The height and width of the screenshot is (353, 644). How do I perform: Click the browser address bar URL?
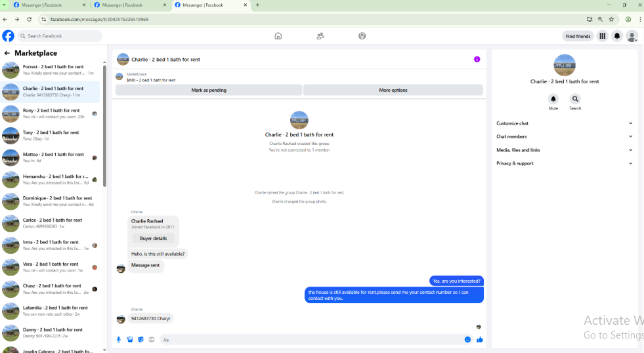99,19
